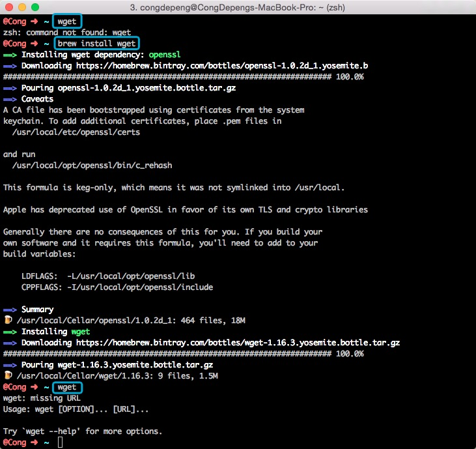Click the 'Caveats' heading
This screenshot has width=476, height=449.
click(x=37, y=99)
